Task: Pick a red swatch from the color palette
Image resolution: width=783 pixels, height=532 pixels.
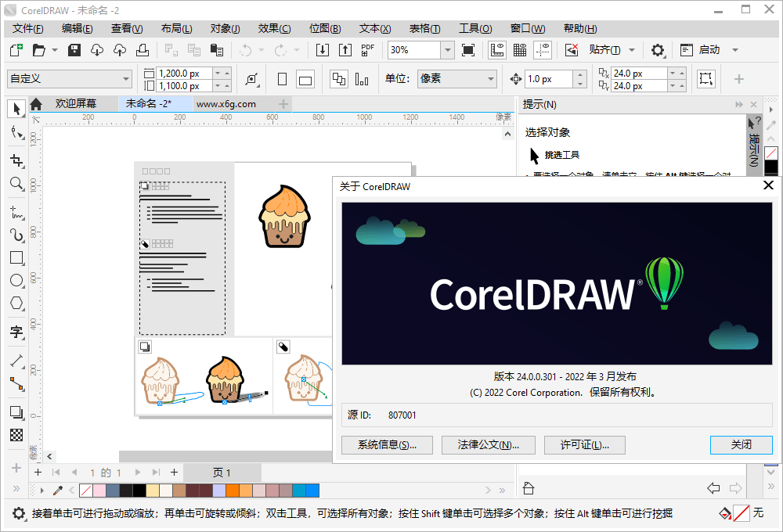Action: pos(192,491)
